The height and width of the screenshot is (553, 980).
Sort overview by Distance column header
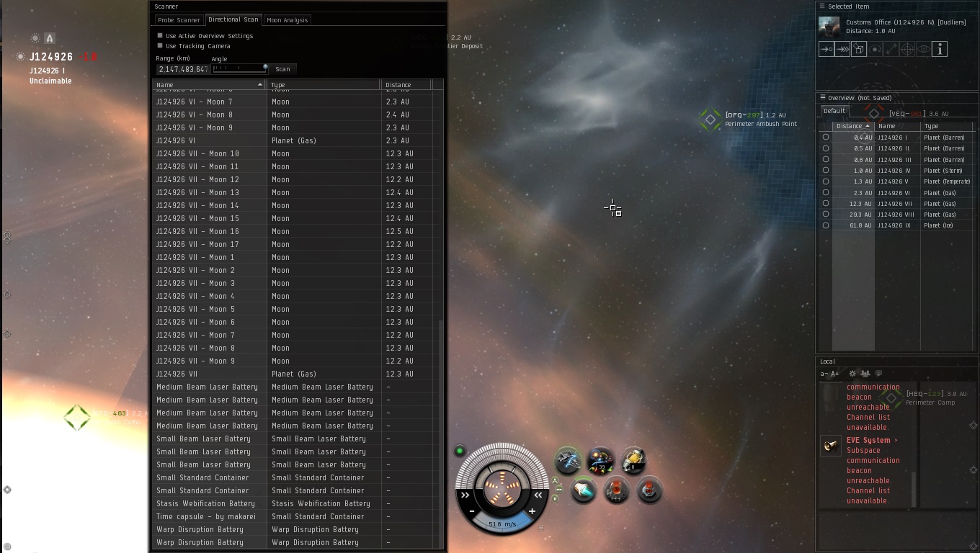[853, 126]
